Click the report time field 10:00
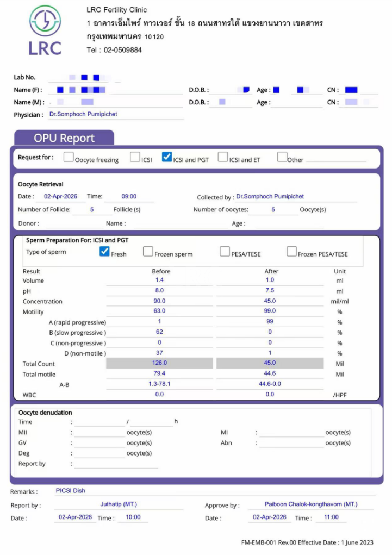This screenshot has height=555, width=392. click(133, 517)
